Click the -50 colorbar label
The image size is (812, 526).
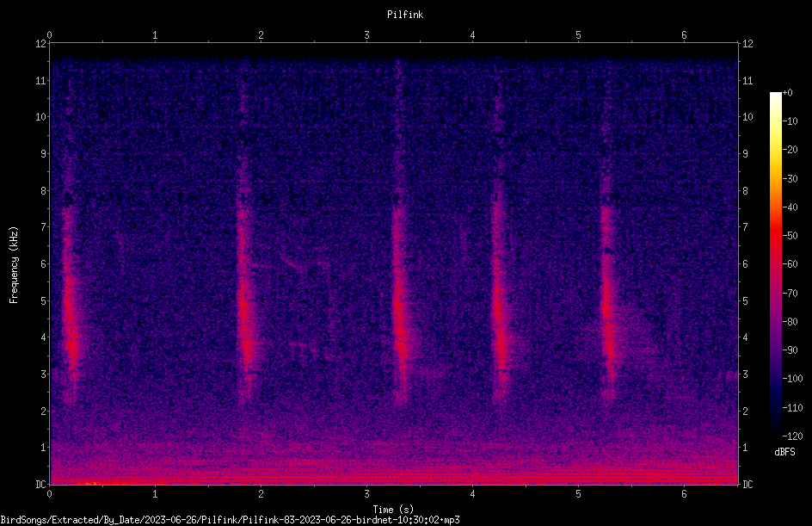790,236
